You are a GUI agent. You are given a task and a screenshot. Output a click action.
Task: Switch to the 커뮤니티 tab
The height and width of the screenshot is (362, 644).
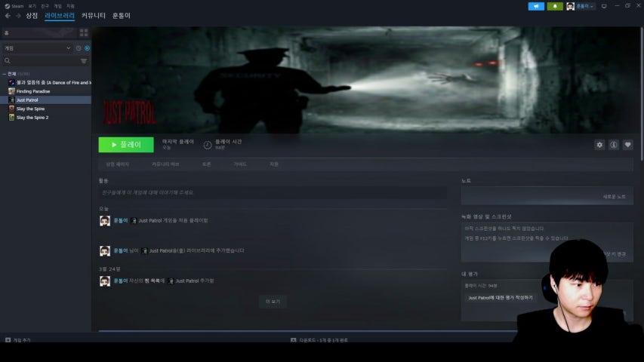pyautogui.click(x=94, y=16)
